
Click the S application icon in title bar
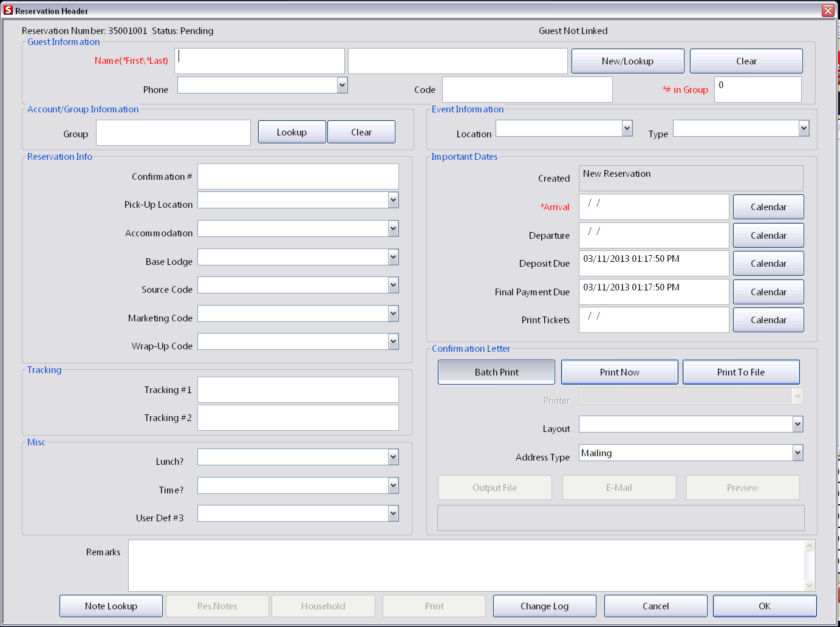coord(8,10)
